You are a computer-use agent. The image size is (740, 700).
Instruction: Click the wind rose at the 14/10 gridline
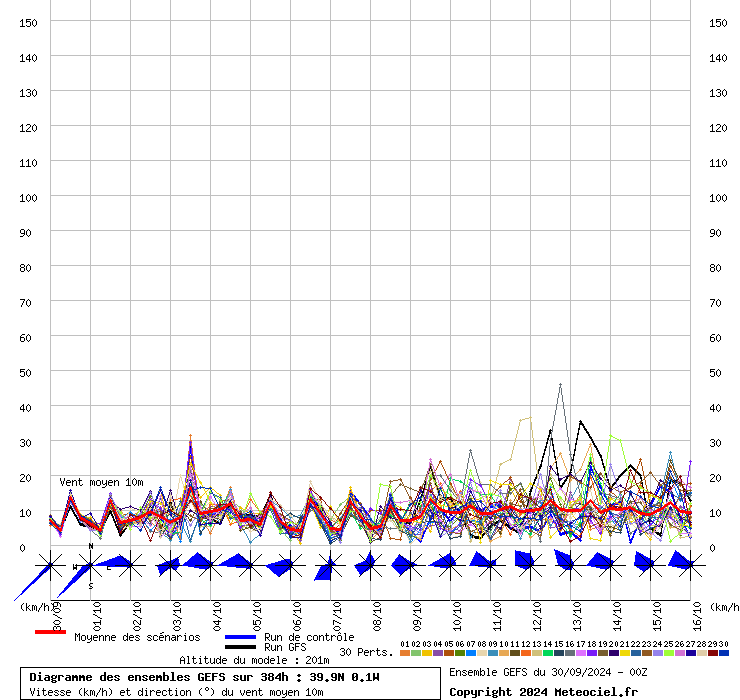(x=610, y=566)
